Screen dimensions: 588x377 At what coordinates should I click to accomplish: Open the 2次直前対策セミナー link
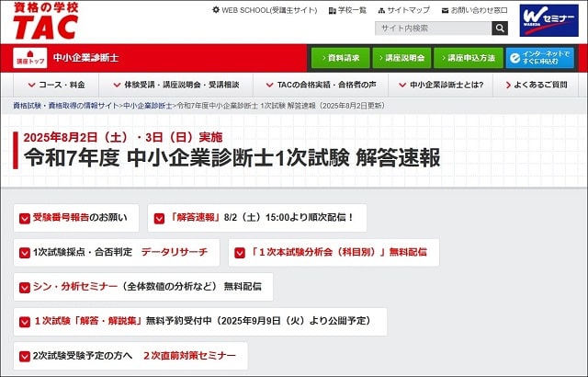click(x=130, y=356)
